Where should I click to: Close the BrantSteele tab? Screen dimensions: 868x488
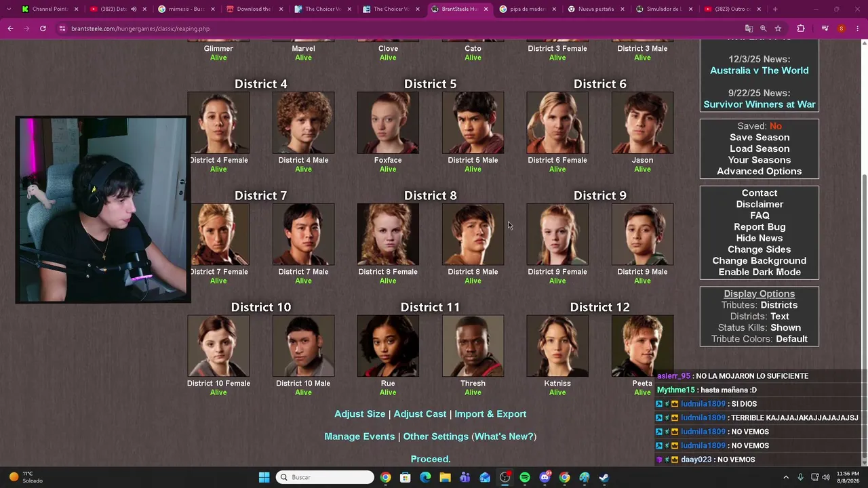(x=486, y=9)
